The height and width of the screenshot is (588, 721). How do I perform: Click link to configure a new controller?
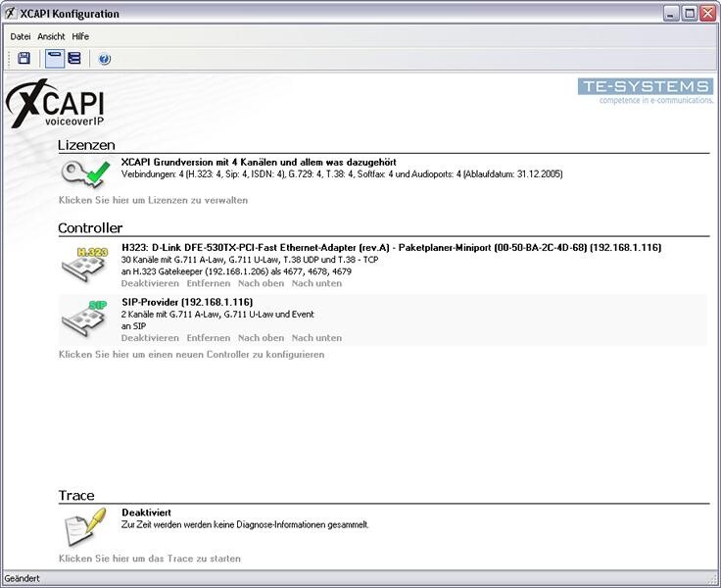point(192,355)
